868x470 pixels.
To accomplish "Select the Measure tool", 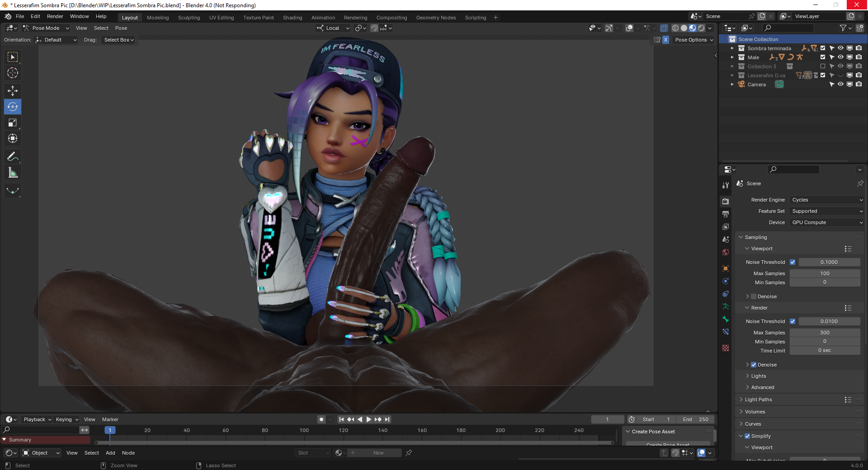I will [x=13, y=172].
